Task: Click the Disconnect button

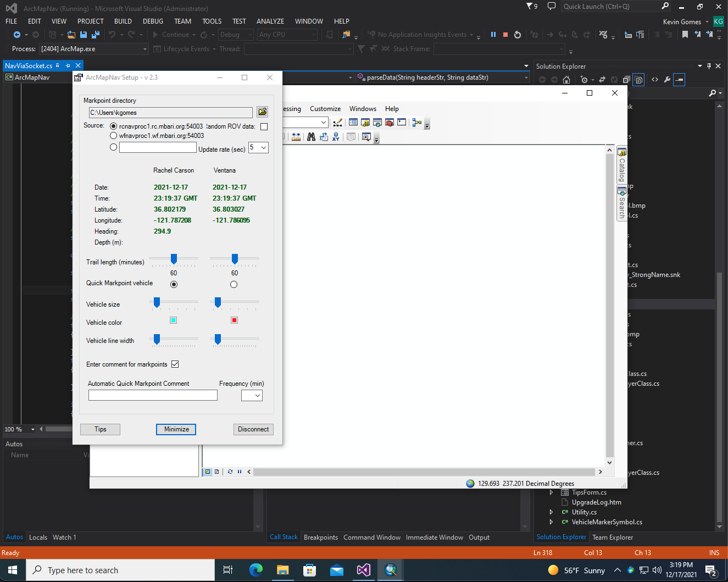Action: click(x=253, y=429)
